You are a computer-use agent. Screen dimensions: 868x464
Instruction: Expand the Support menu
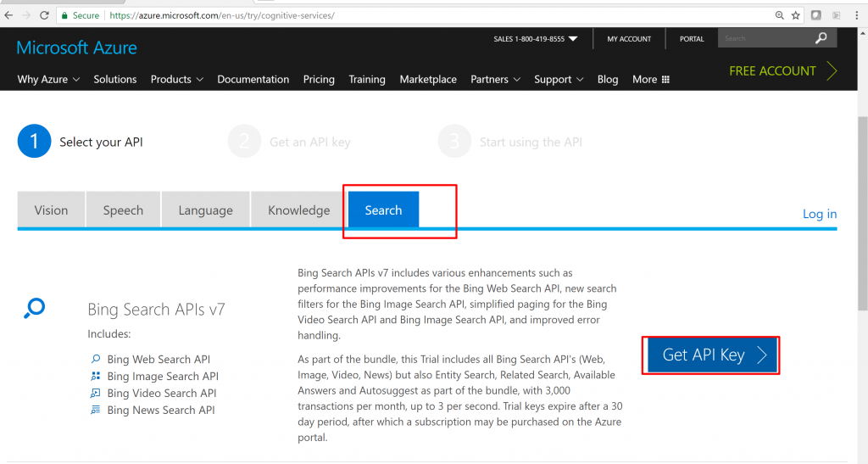tap(559, 80)
